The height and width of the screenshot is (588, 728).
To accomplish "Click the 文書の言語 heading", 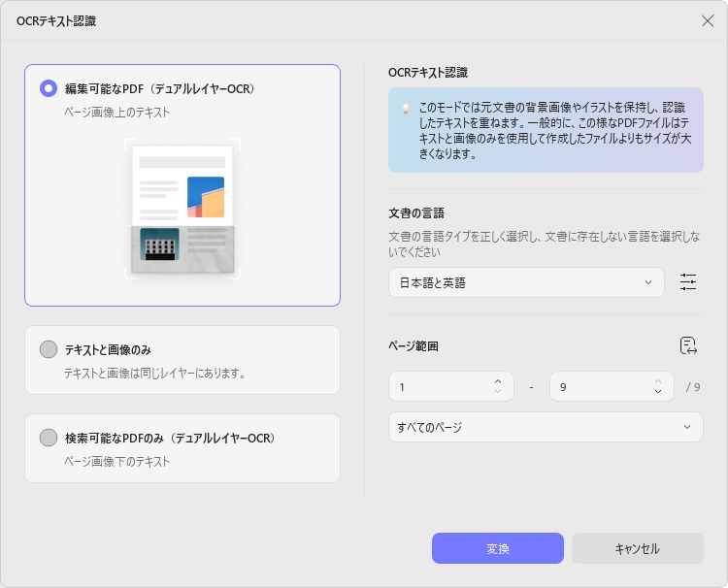I will pyautogui.click(x=416, y=213).
